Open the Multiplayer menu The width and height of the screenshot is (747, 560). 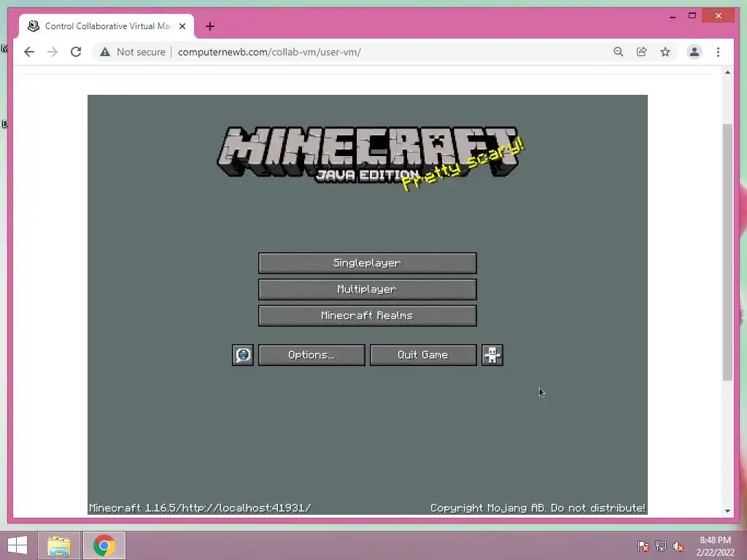[x=368, y=289]
